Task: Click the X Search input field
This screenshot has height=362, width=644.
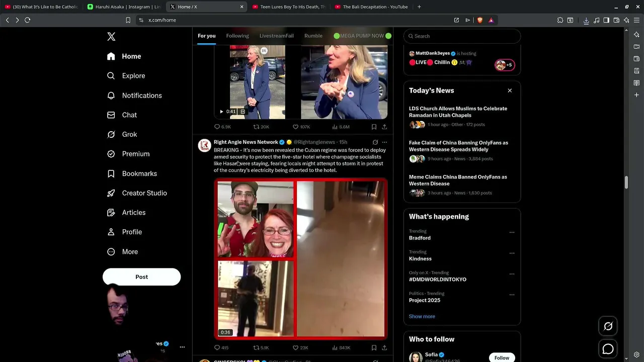Action: tap(461, 36)
